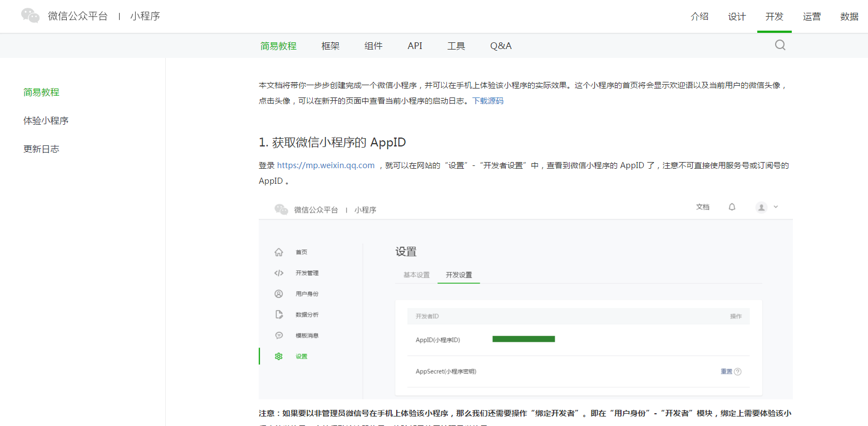Viewport: 868px width, 426px height.
Task: Click the 数据分析 menu label
Action: [307, 315]
